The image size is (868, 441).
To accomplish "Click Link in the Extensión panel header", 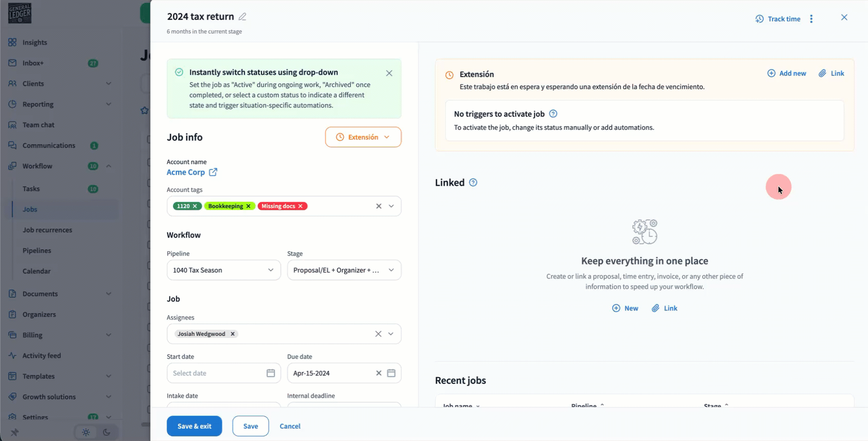I will click(831, 73).
